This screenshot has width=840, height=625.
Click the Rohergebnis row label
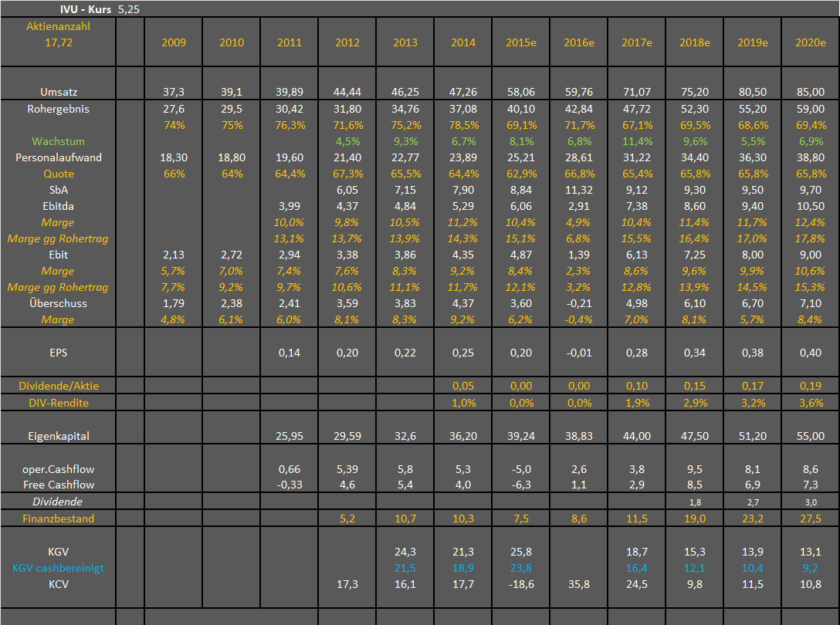(x=59, y=109)
